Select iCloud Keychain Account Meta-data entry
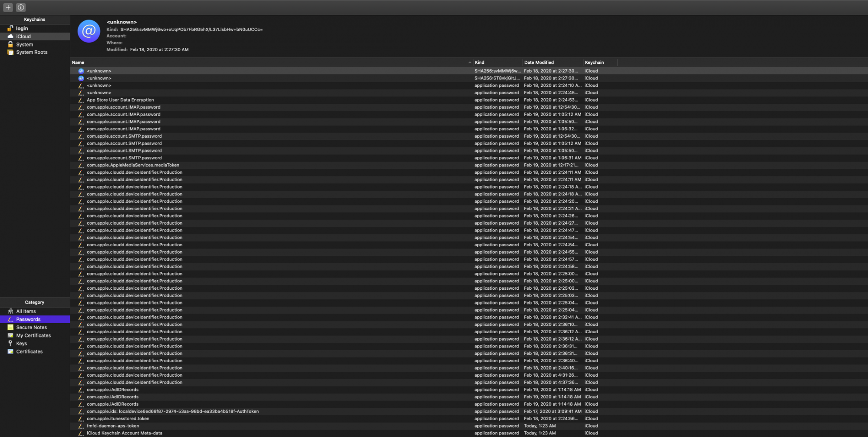868x437 pixels. [469, 433]
